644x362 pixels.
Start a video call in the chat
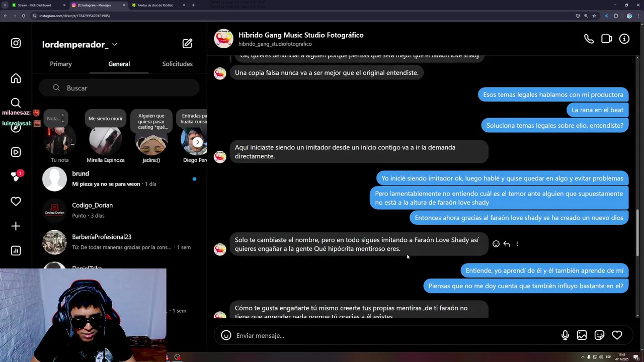point(607,39)
